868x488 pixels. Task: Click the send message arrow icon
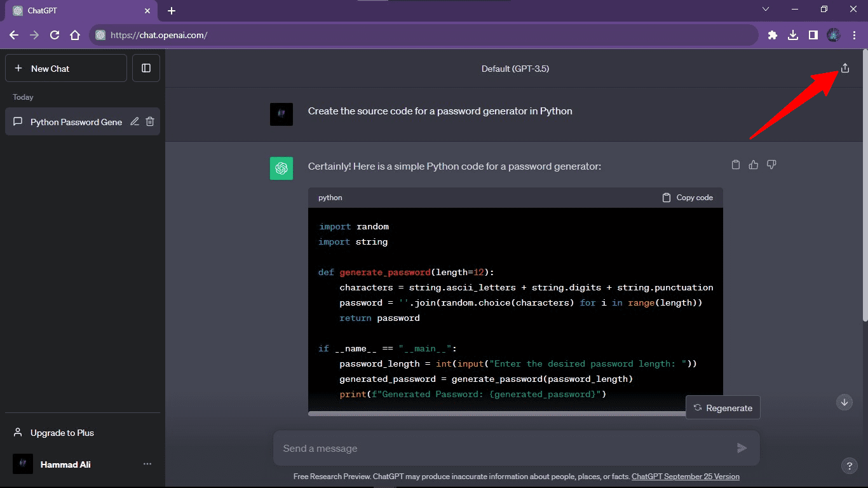click(x=742, y=449)
